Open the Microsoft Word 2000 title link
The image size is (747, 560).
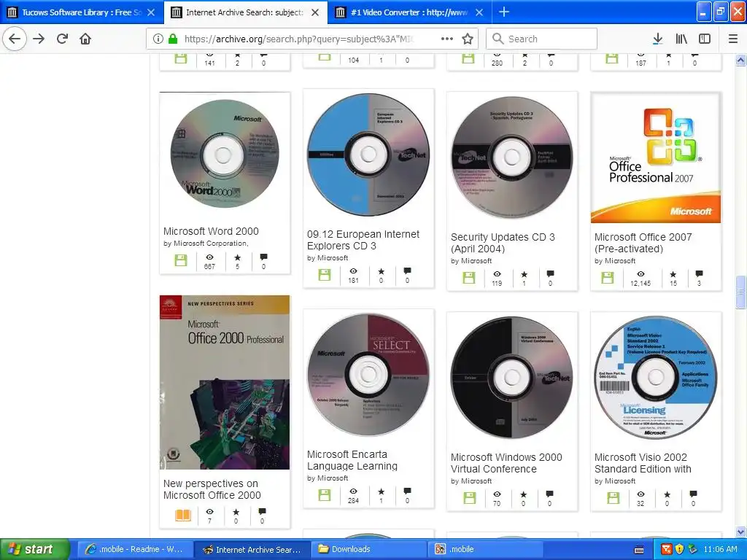(x=211, y=231)
